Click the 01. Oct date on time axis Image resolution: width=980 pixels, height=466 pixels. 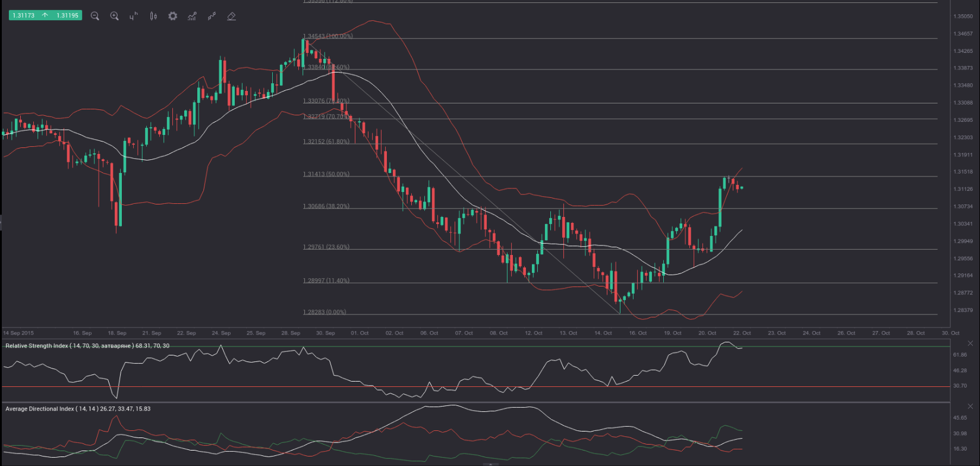click(360, 333)
